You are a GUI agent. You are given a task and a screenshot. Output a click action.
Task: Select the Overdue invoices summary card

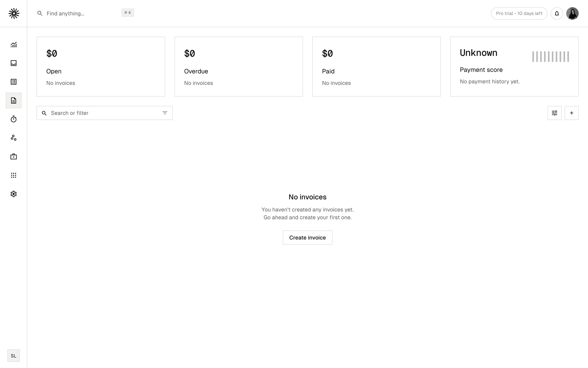(239, 67)
